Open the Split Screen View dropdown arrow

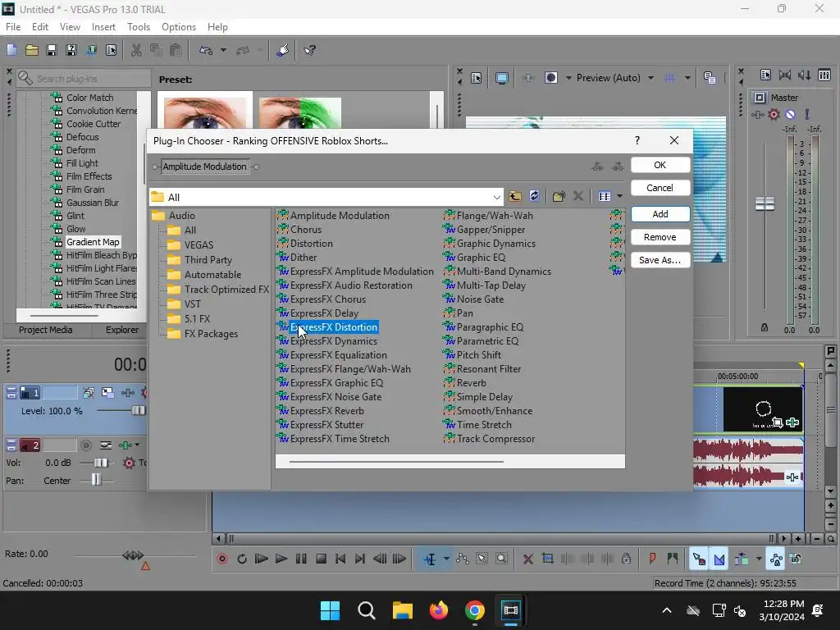568,78
